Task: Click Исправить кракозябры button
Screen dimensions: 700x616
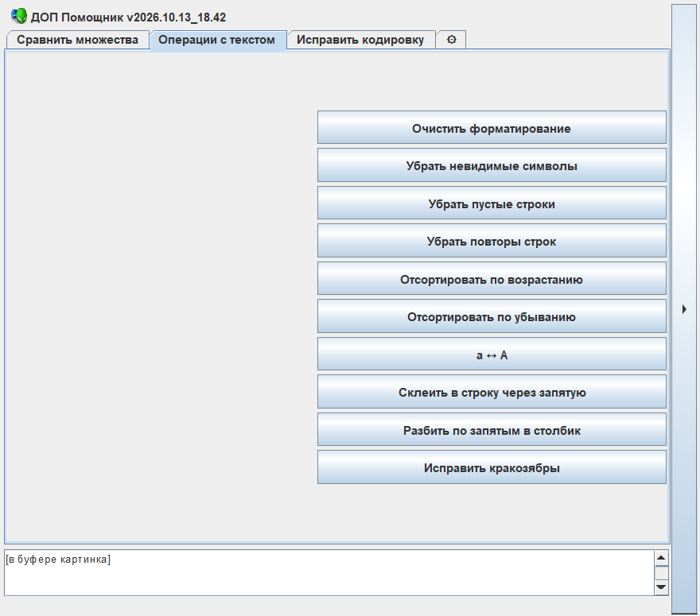Action: click(492, 467)
